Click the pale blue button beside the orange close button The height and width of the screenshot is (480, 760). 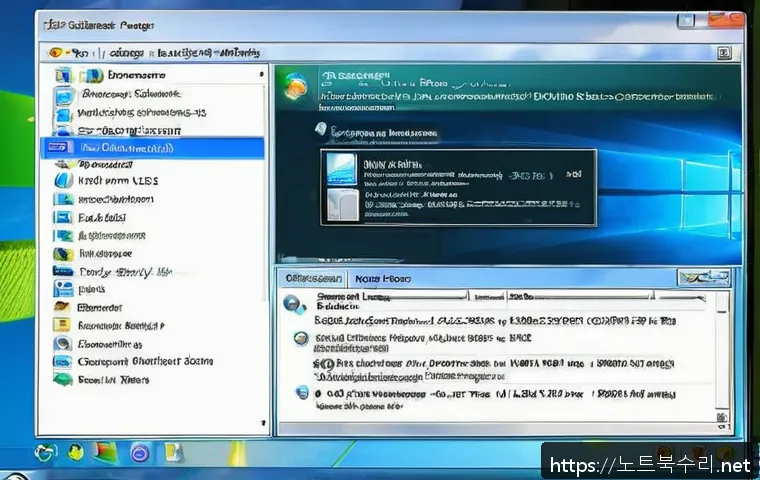686,21
